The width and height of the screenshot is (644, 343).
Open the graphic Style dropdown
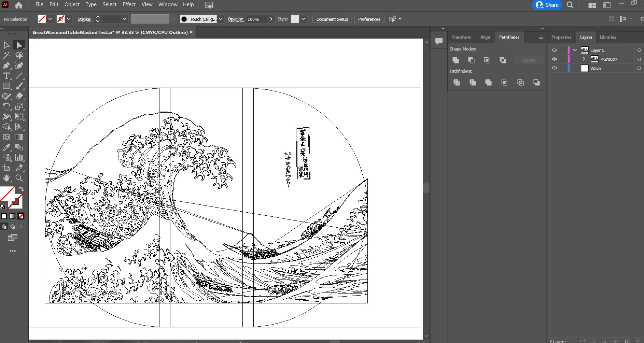click(303, 19)
